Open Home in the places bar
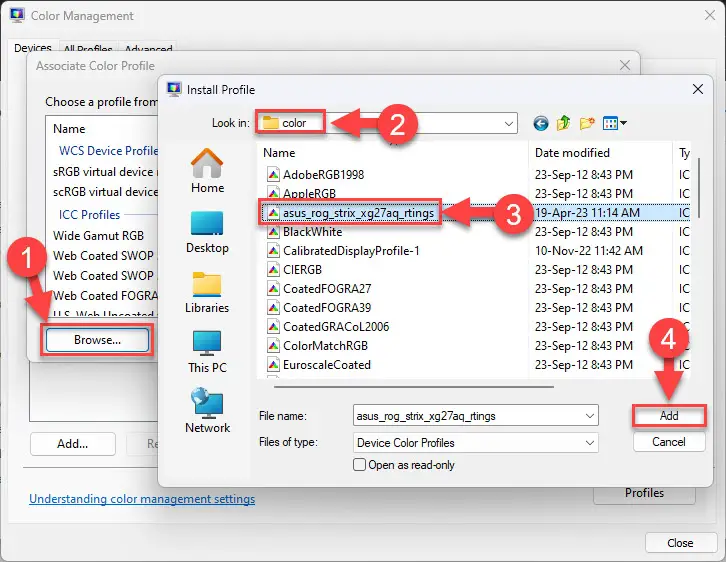The width and height of the screenshot is (726, 562). coord(207,171)
